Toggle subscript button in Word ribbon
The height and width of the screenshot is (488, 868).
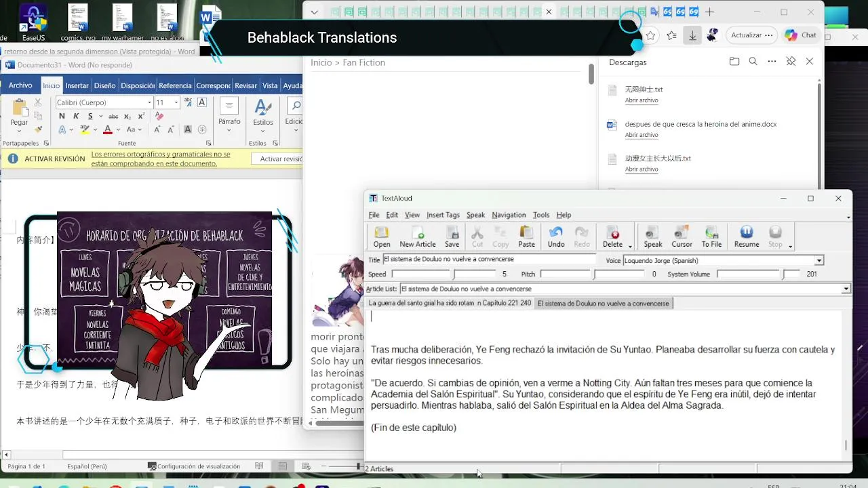(x=128, y=116)
